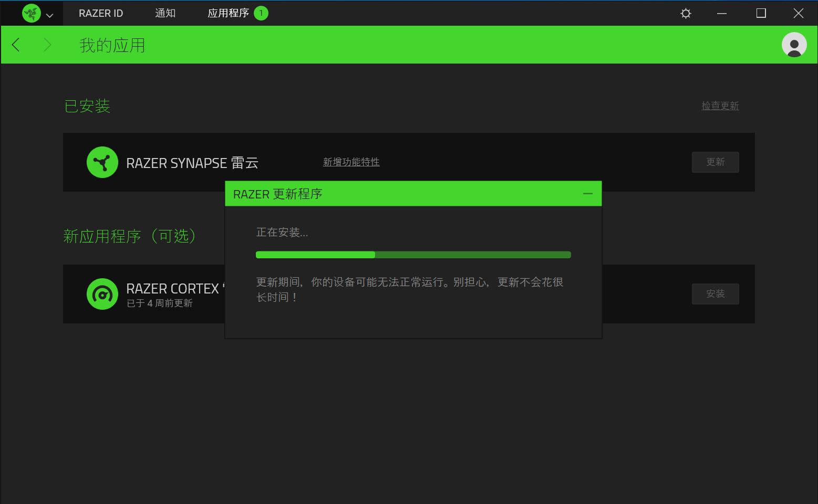Click the 检查更新 link
Screen dimensions: 818x504
click(720, 106)
